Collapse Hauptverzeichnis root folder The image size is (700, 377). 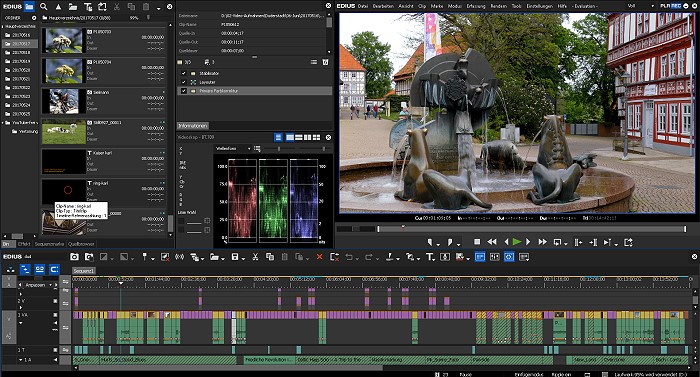click(x=3, y=26)
